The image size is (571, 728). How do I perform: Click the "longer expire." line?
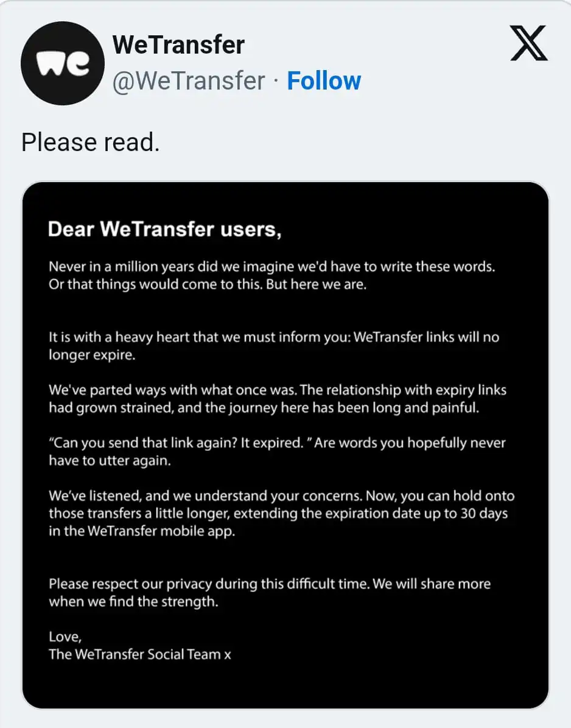[92, 355]
